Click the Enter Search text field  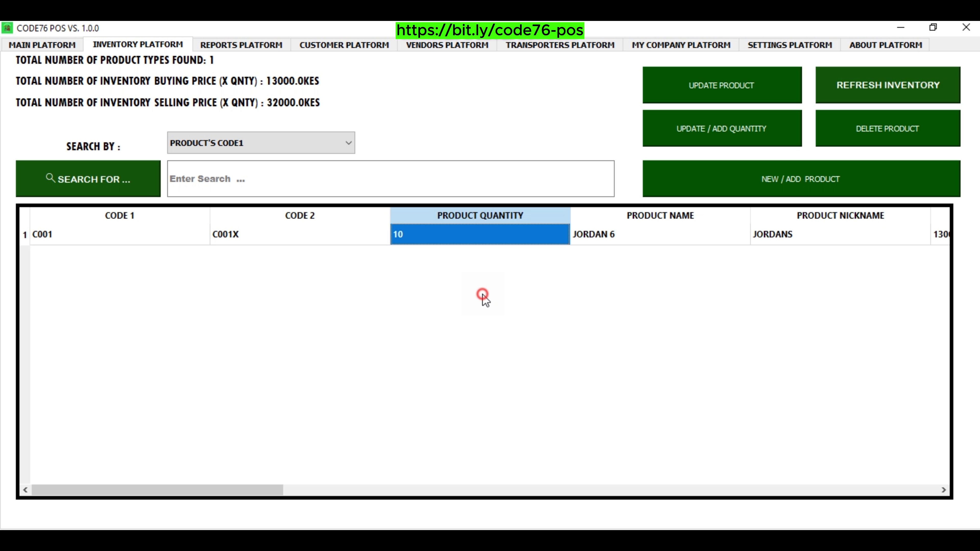390,179
